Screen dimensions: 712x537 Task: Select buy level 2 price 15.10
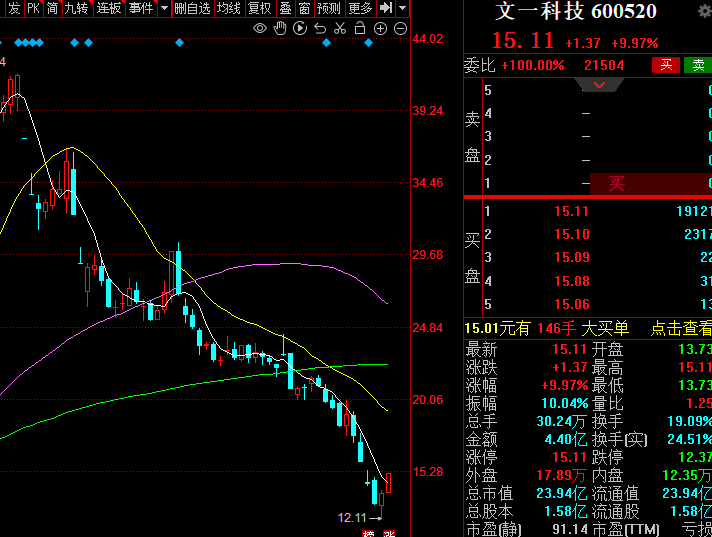[571, 234]
